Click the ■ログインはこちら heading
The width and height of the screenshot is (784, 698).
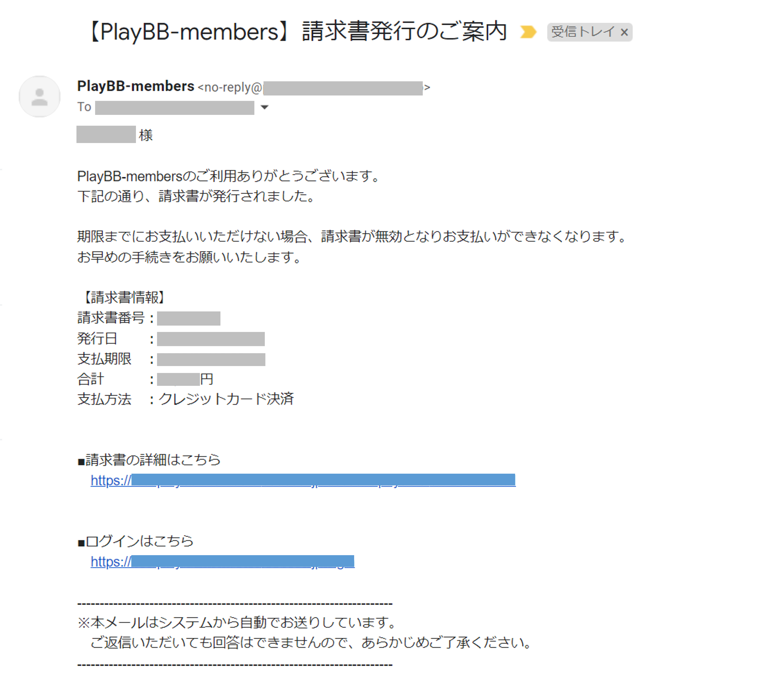[136, 541]
